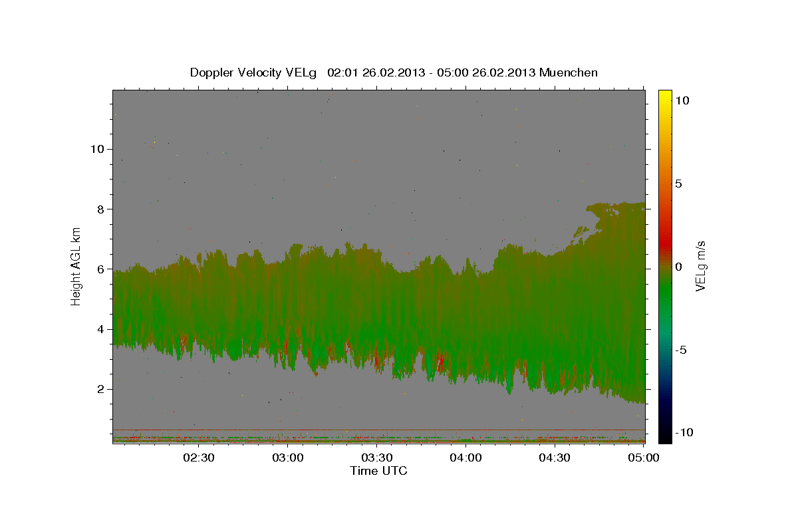This screenshot has width=798, height=532.
Task: Click the '04:30' time tick label
Action: click(555, 458)
